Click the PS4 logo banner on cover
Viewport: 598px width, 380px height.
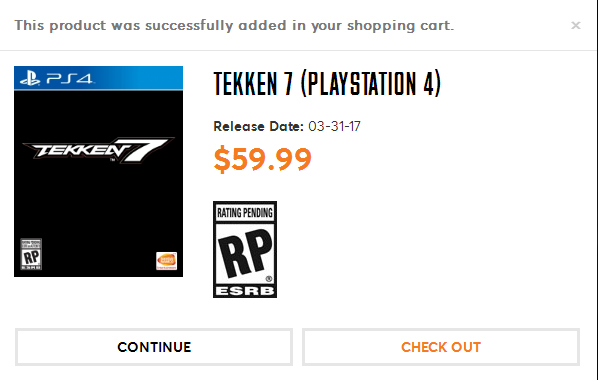click(x=98, y=78)
